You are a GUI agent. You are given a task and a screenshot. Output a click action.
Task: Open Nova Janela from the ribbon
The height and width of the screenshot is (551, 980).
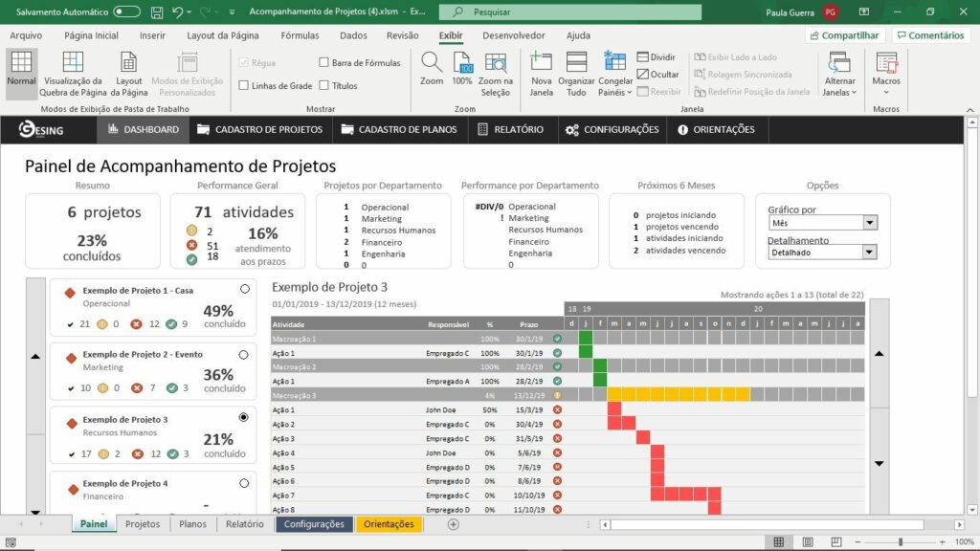[x=542, y=63]
